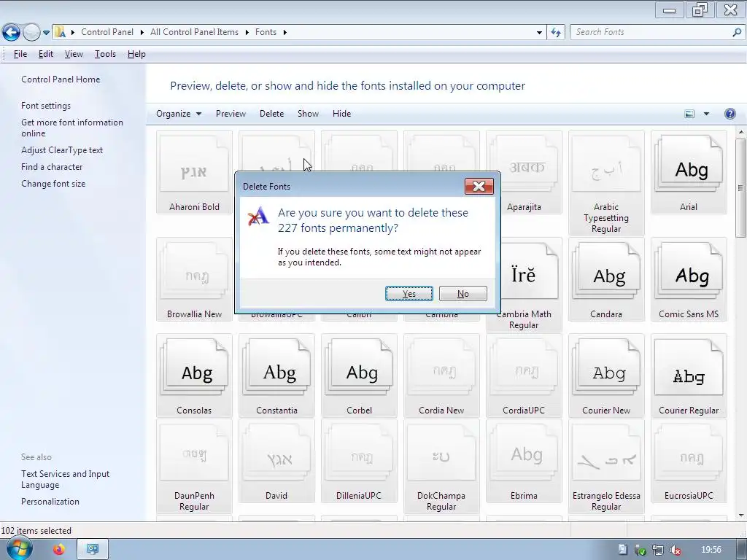Viewport: 747px width, 560px height.
Task: Open Font settings link
Action: point(46,106)
